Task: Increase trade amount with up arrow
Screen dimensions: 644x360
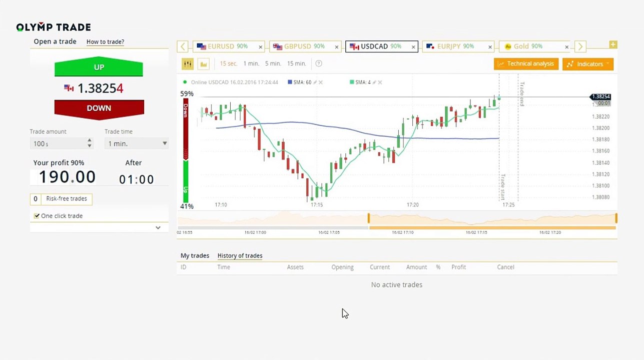Action: [x=90, y=140]
